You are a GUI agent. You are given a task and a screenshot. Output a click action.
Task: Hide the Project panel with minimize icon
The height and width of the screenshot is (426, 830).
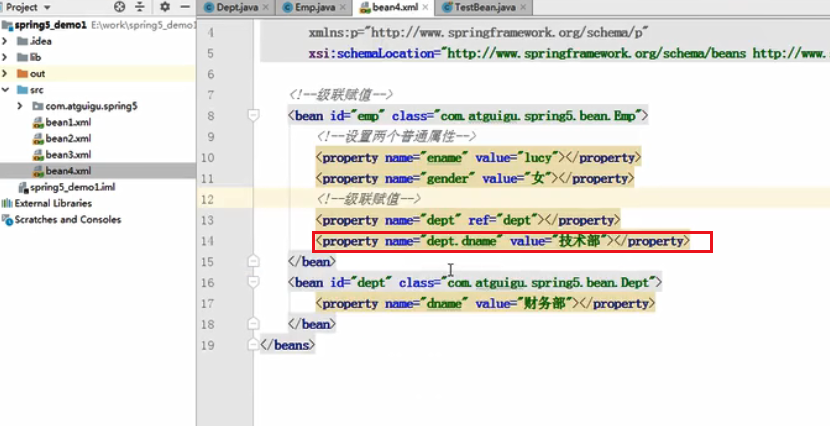tap(185, 7)
